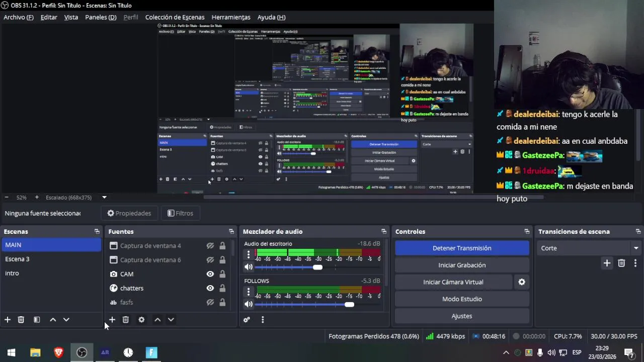Remove selected source trash icon in Fuentes
The width and height of the screenshot is (644, 362).
(x=126, y=320)
